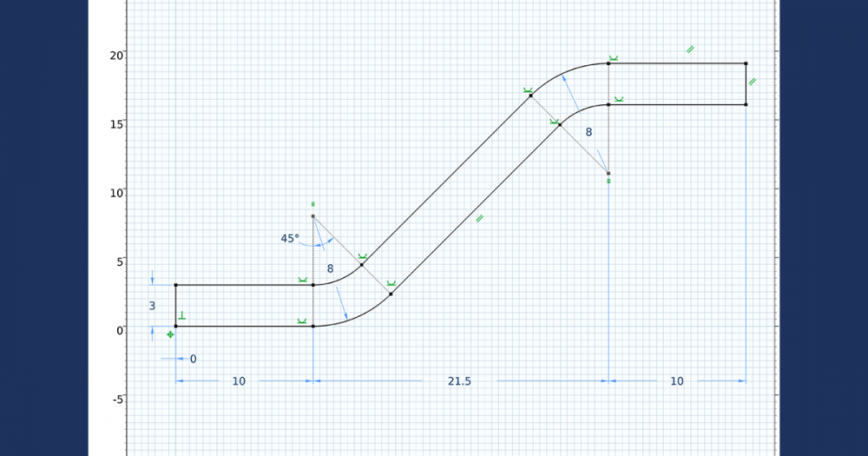Click the tangent icon at the upper inner arc's diagonal start
The height and width of the screenshot is (456, 868).
tap(554, 121)
